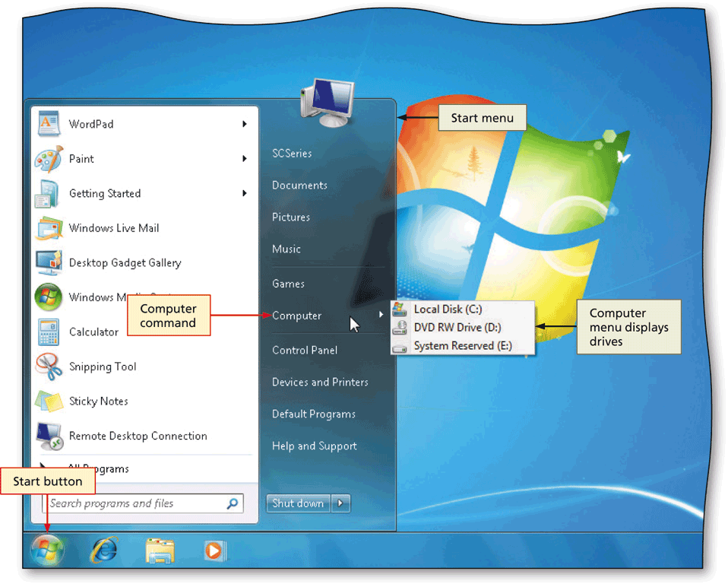Open Windows Explorer folder on taskbar
This screenshot has height=584, width=728.
(160, 551)
